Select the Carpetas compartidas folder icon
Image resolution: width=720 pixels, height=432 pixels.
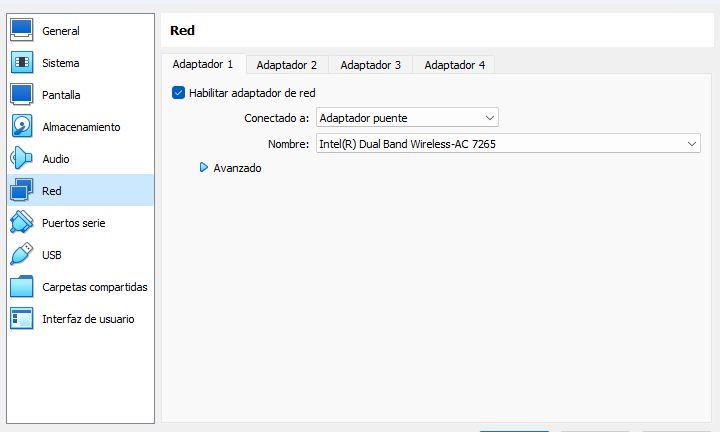pyautogui.click(x=22, y=286)
